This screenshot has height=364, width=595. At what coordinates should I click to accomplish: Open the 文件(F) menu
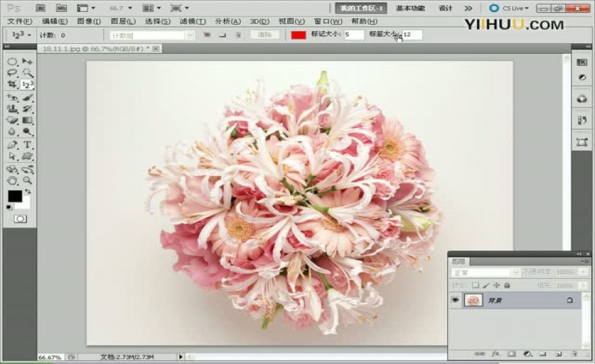click(x=20, y=22)
